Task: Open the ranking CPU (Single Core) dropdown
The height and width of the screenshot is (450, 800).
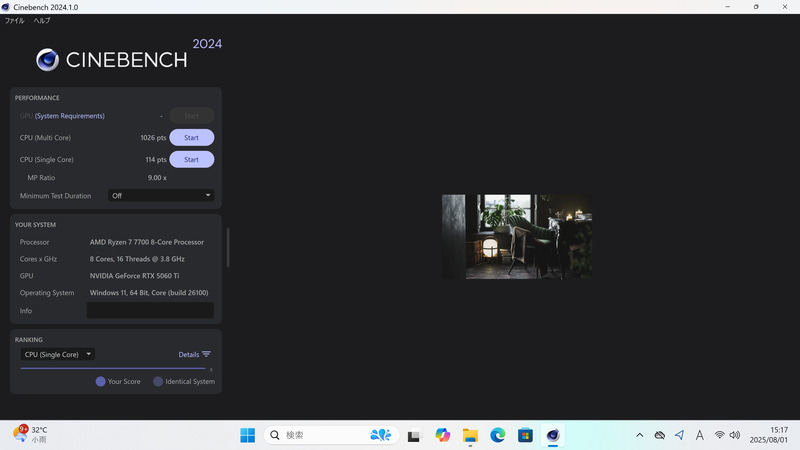Action: (58, 354)
